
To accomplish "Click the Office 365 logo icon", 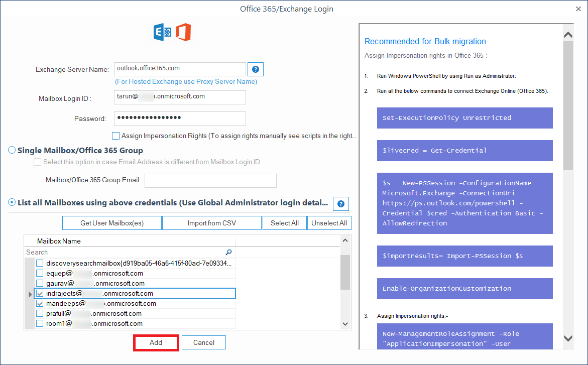I will tap(183, 32).
